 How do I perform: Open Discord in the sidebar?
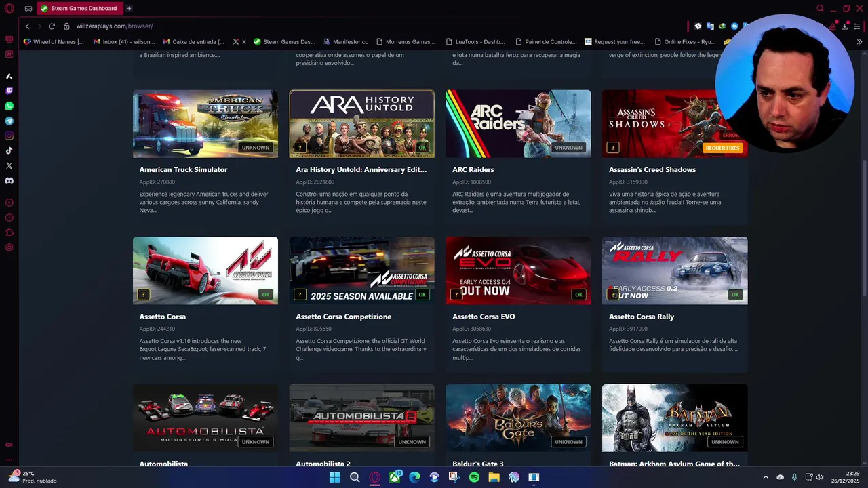click(9, 180)
